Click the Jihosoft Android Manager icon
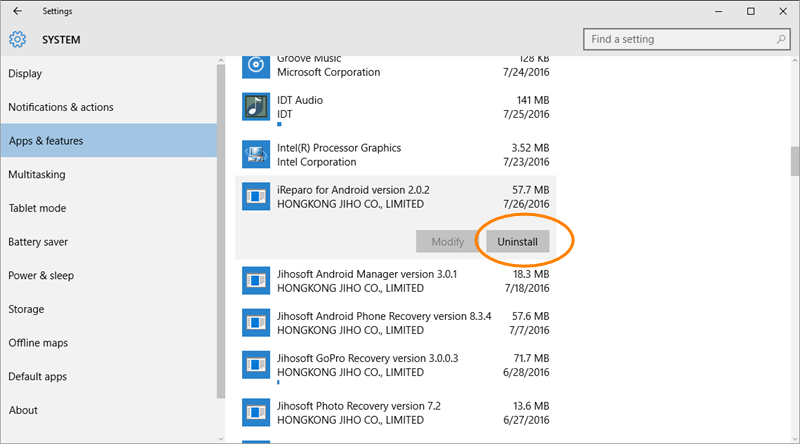Viewport: 800px width, 444px height. point(256,281)
